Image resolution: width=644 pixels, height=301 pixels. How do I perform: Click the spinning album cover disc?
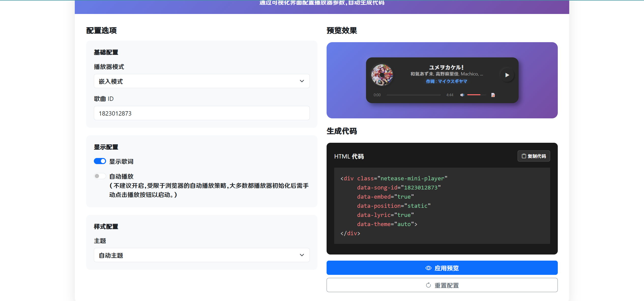(382, 75)
